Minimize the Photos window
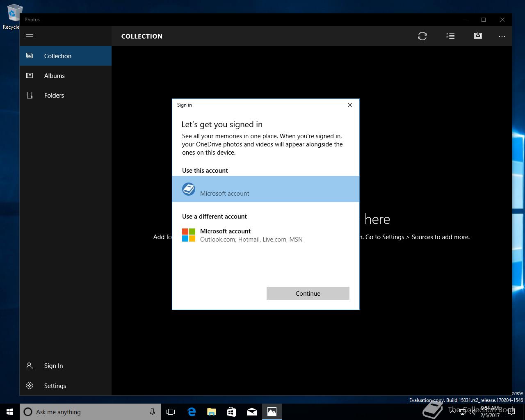This screenshot has height=420, width=525. pyautogui.click(x=465, y=20)
